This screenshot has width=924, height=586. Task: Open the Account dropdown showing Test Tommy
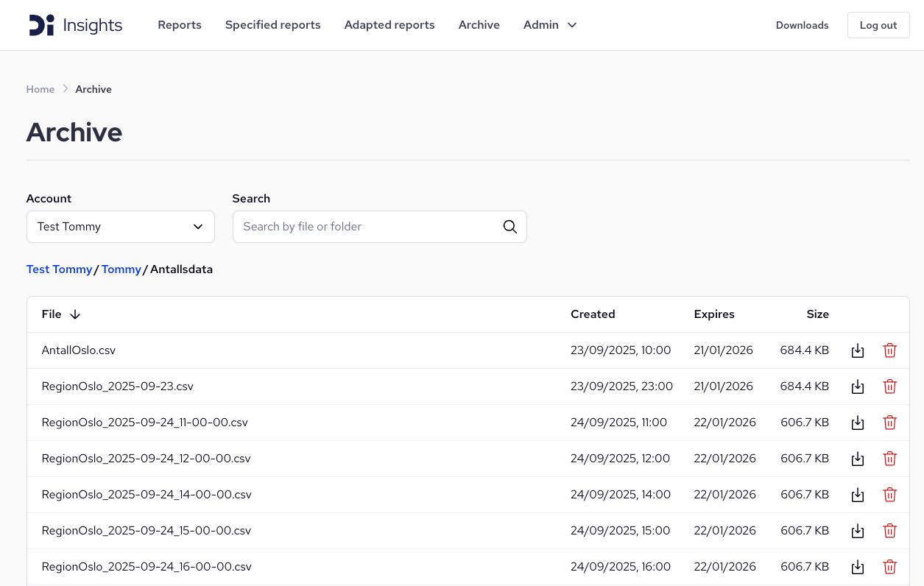pos(120,227)
